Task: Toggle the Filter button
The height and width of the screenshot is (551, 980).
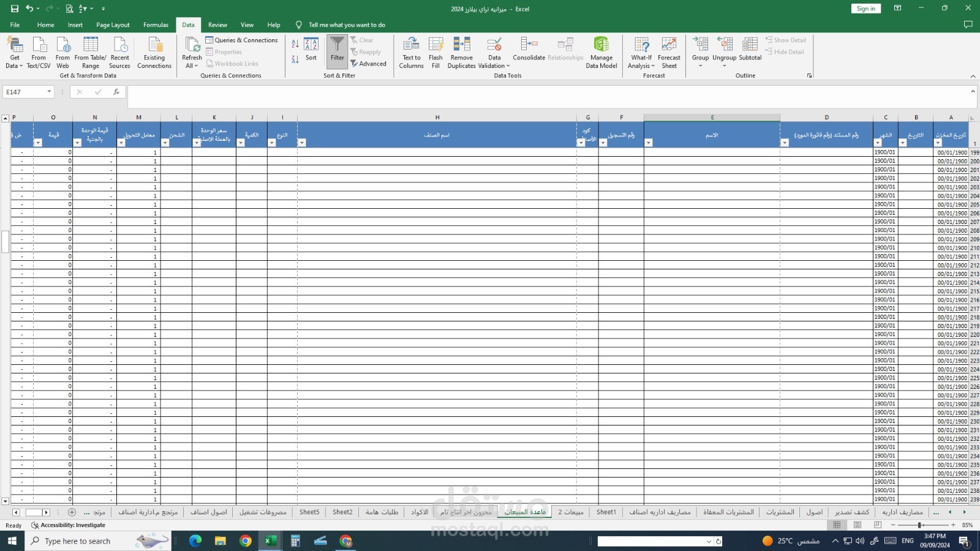Action: click(337, 51)
